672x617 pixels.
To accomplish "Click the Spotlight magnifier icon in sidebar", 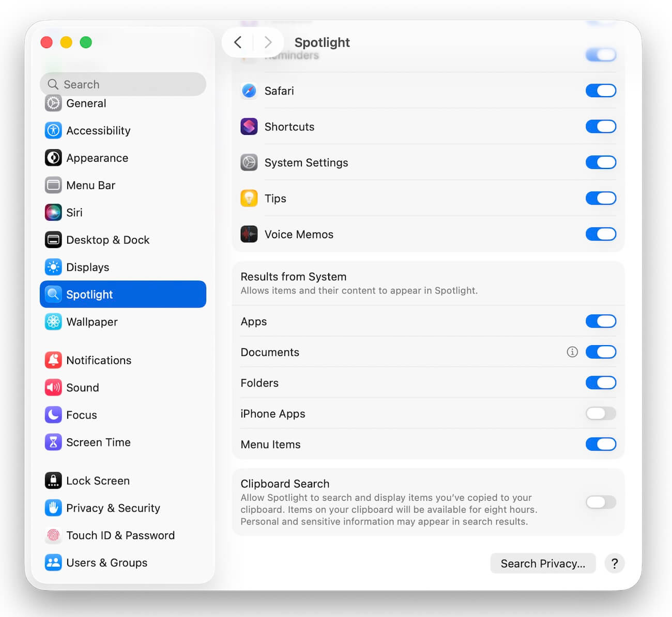I will (x=53, y=295).
